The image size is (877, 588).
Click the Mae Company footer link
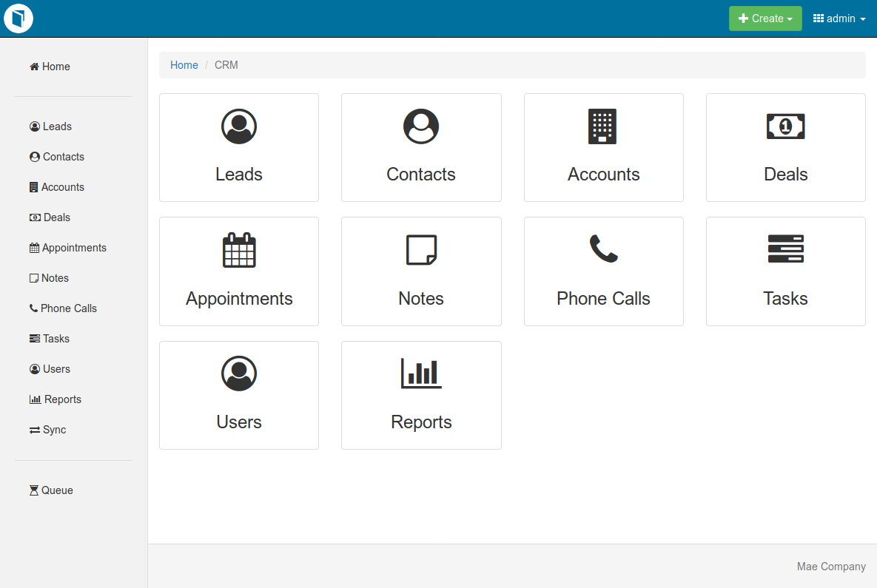click(x=831, y=566)
